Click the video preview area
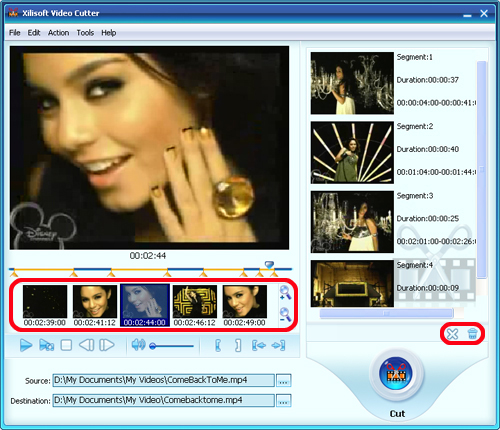 149,148
